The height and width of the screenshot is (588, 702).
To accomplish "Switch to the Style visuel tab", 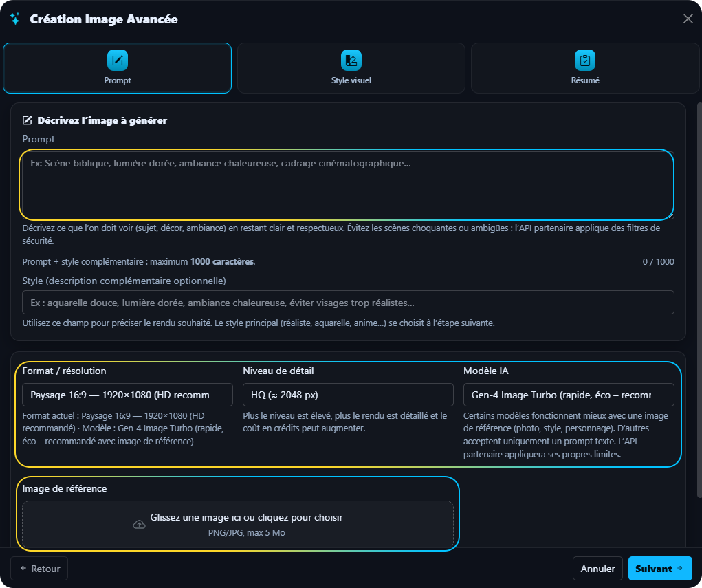I will pos(351,68).
